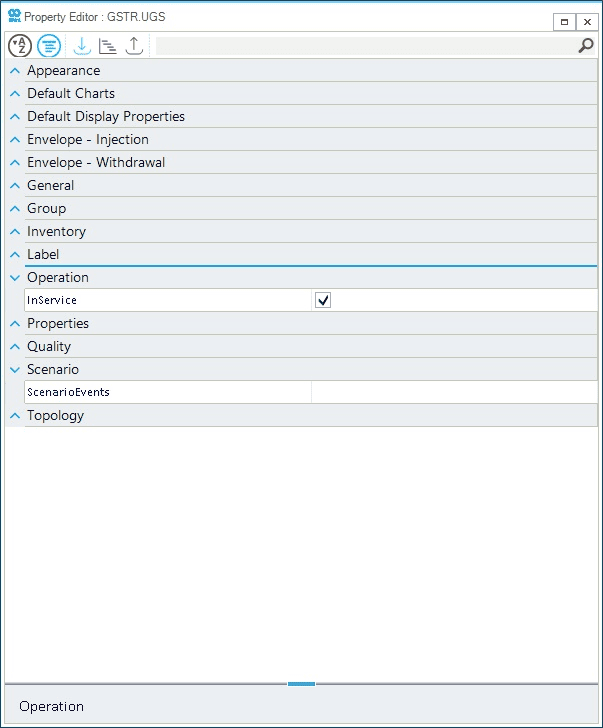Expand the Default Charts chevron

click(x=15, y=93)
